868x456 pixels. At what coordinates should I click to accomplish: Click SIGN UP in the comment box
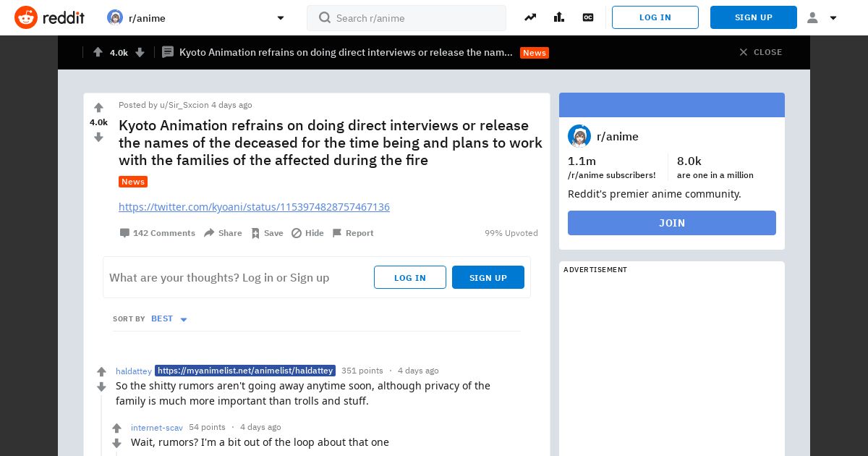coord(488,277)
